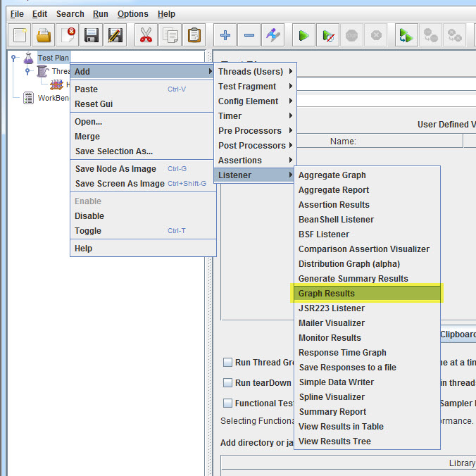Open the File menu
The width and height of the screenshot is (476, 476).
tap(17, 14)
